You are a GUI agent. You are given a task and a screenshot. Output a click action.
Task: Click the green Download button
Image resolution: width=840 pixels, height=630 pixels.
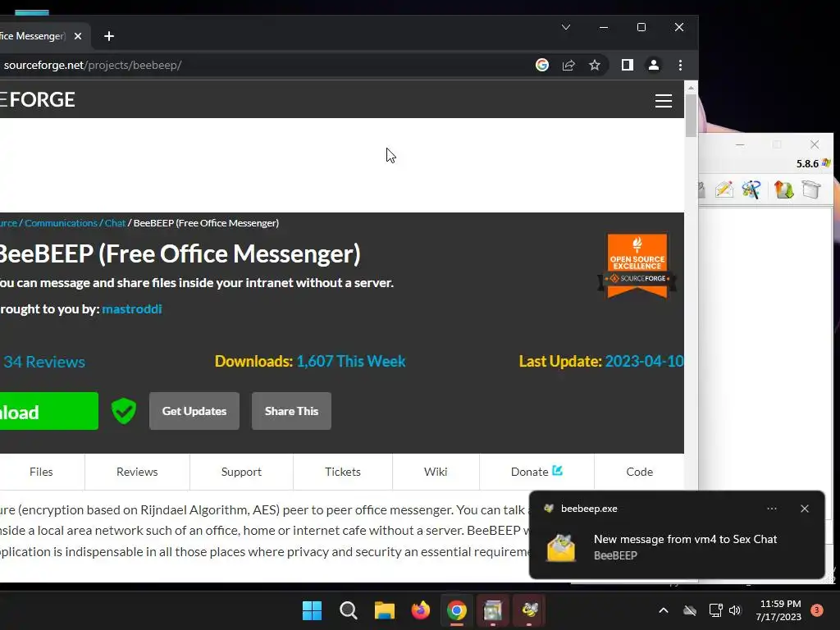[x=48, y=411]
